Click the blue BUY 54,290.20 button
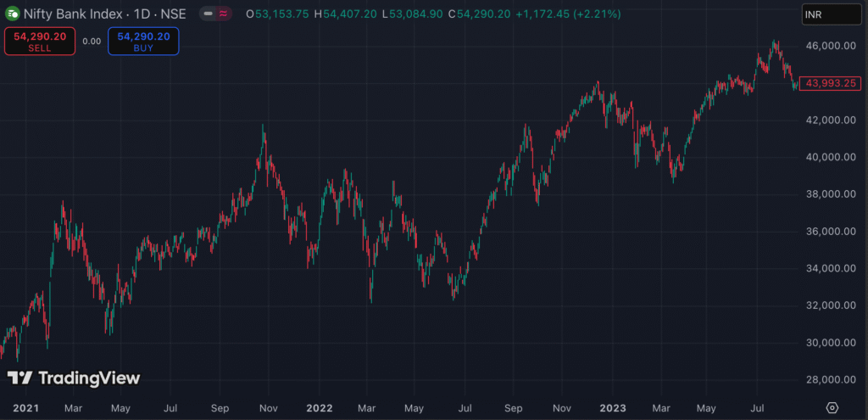 point(143,41)
